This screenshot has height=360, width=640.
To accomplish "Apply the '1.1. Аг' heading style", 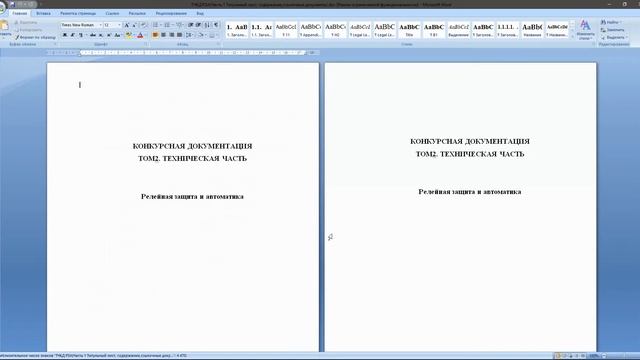I will tap(262, 30).
